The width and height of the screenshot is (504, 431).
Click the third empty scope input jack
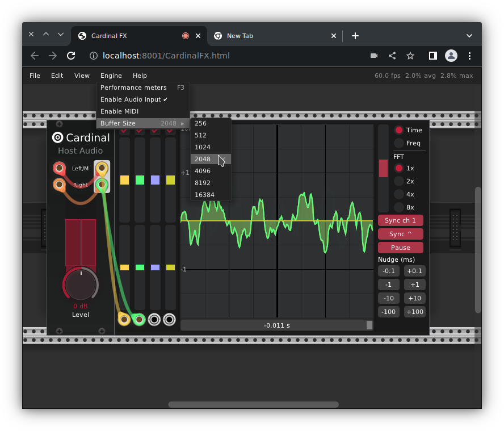coord(154,320)
